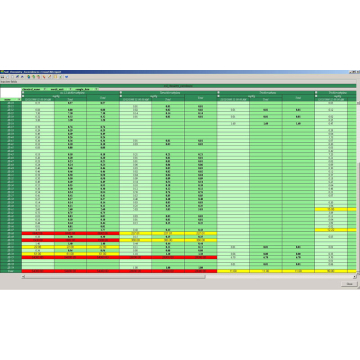The height and width of the screenshot is (360, 360).
Task: Select the first red highlighted cell
Action: (x=38, y=233)
